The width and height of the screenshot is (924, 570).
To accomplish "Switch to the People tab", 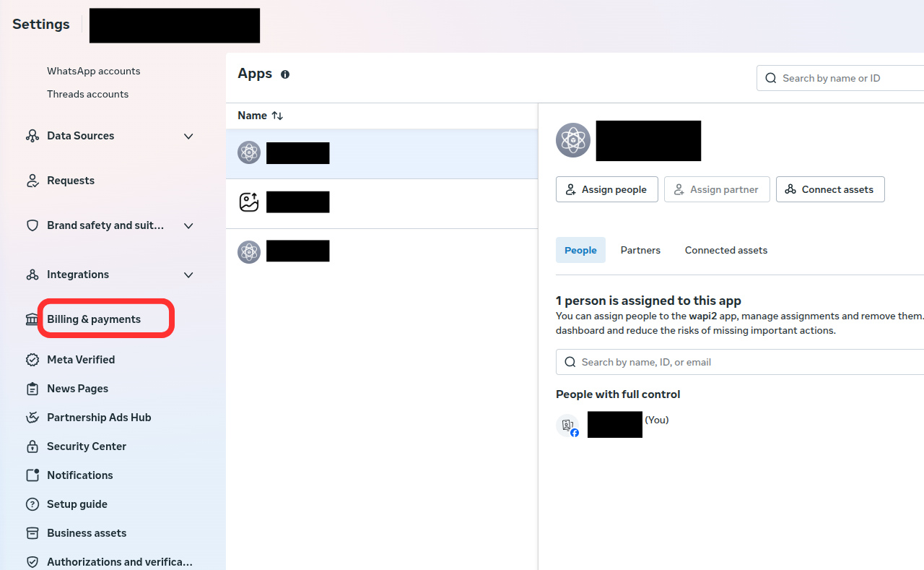I will click(580, 250).
